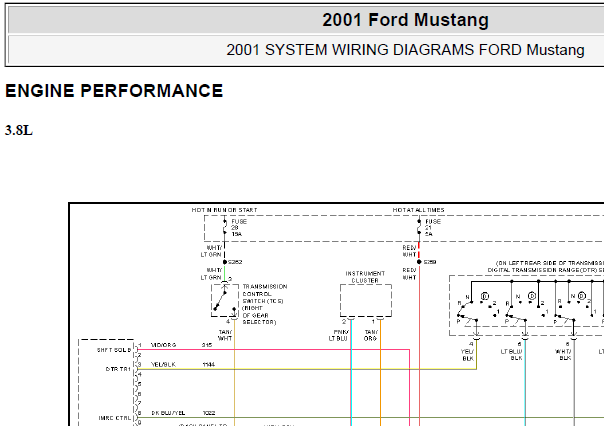Click the 'WHT/ BLK' wire label
Viewport: 604px width, 426px height.
pos(563,355)
